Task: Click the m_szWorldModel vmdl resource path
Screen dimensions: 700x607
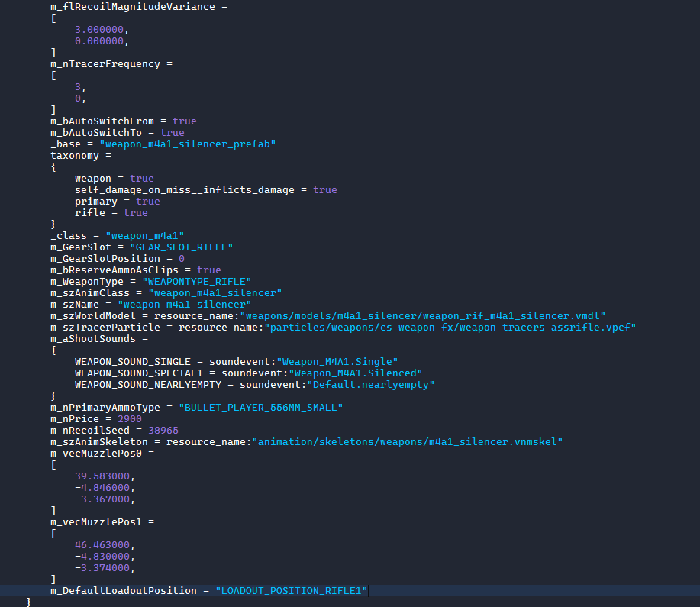Action: coord(424,316)
